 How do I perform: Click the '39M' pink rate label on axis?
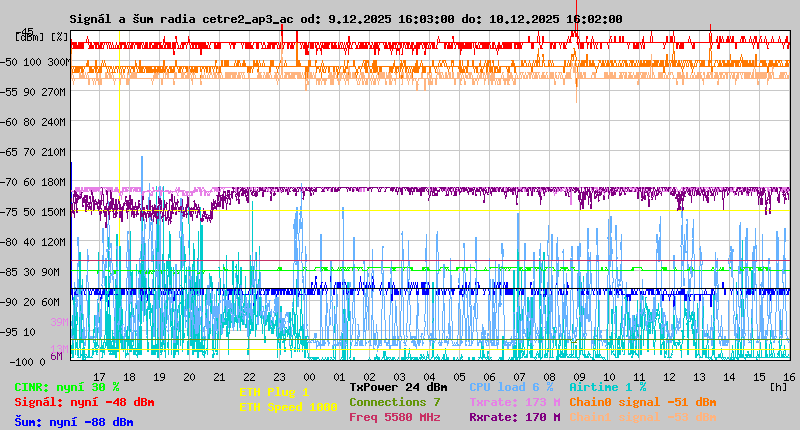point(59,322)
